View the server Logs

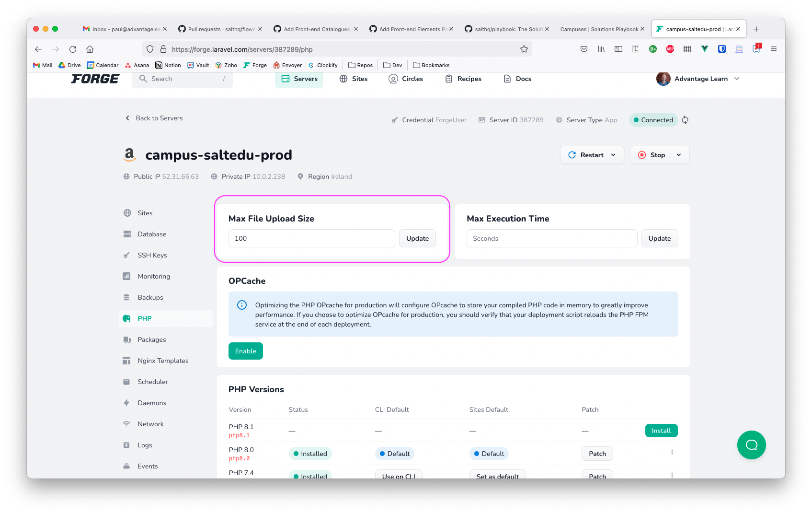pos(145,445)
